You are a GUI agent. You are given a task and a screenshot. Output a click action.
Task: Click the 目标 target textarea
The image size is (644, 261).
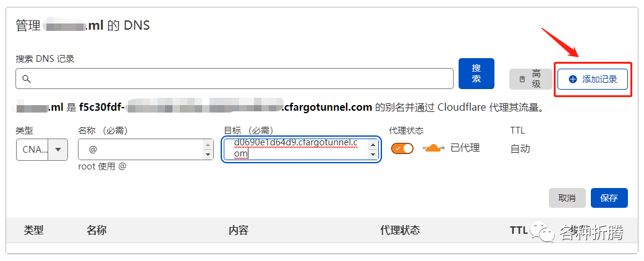coord(301,149)
